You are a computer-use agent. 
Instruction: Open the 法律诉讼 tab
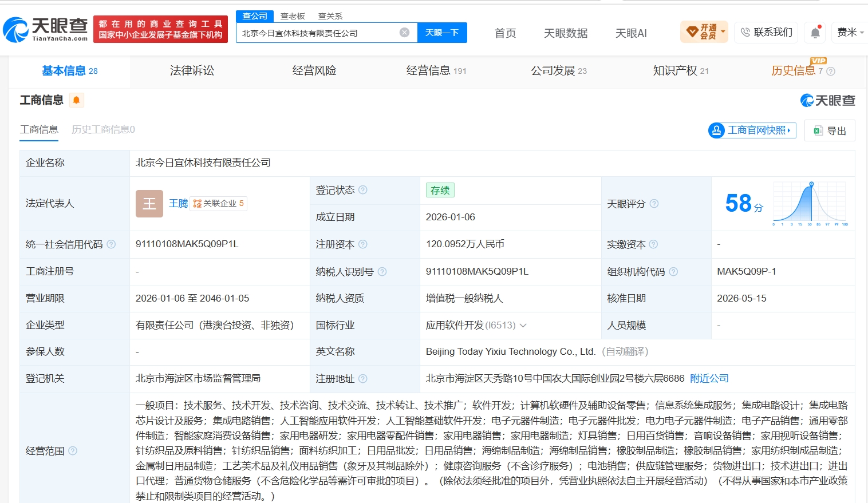[192, 71]
